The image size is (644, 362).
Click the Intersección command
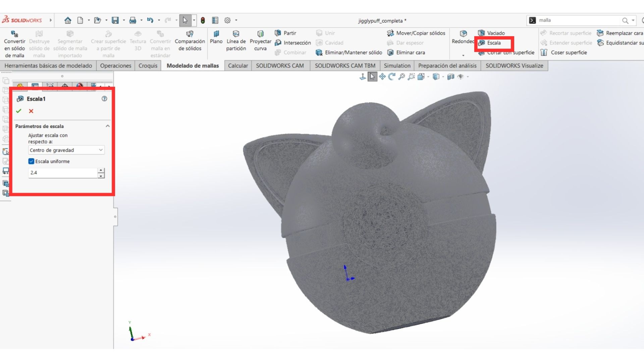[x=293, y=43]
